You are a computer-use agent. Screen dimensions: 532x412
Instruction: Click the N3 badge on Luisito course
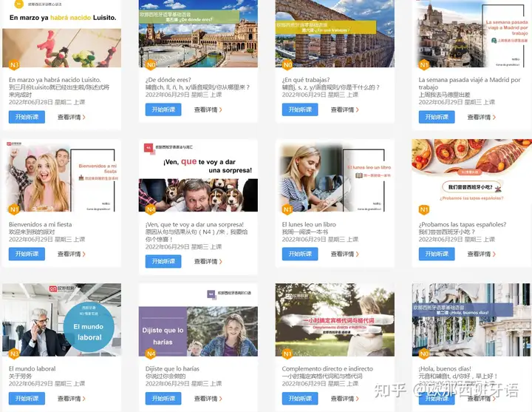click(x=14, y=64)
